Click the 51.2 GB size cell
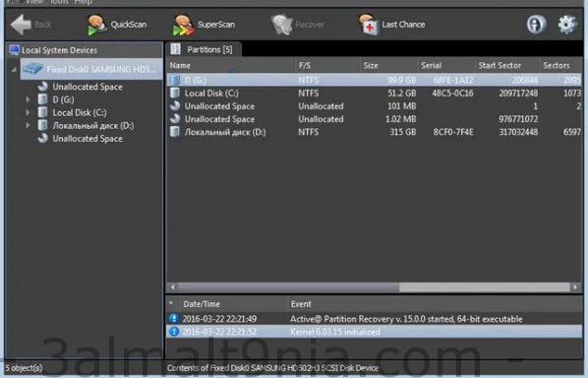Screen dimensions: 588x378 401,93
